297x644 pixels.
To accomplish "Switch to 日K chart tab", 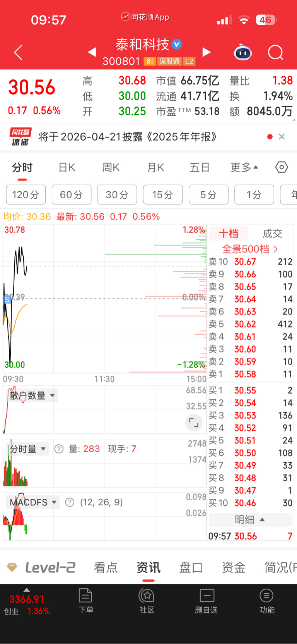I will click(x=67, y=168).
